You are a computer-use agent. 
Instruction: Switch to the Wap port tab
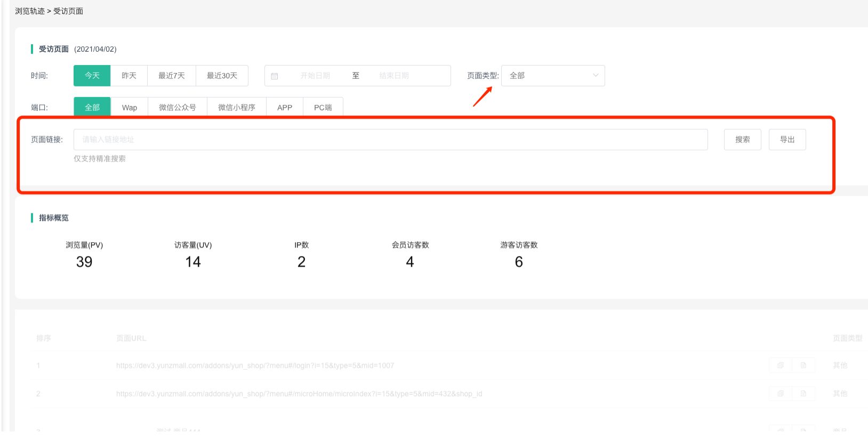tap(130, 107)
